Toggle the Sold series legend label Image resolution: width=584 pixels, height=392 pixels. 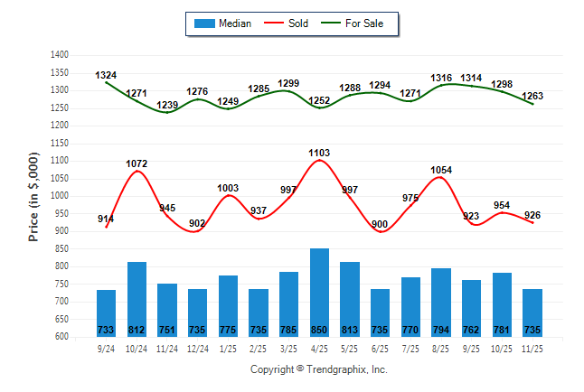coord(298,23)
